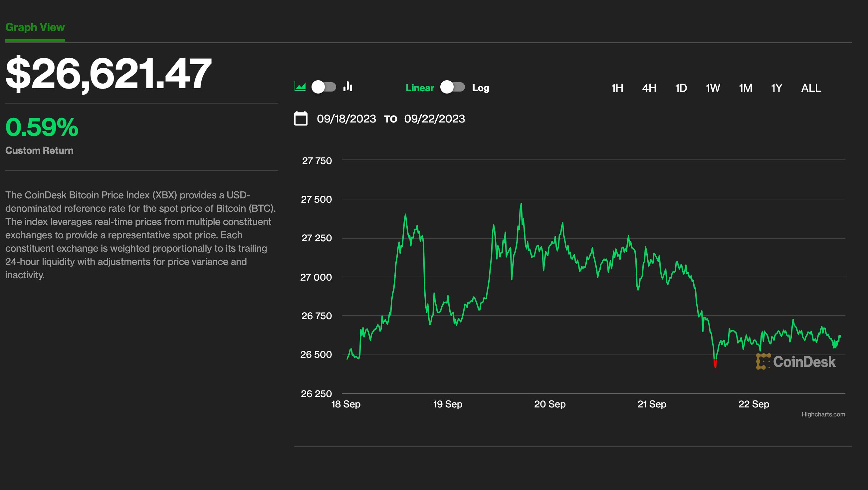868x490 pixels.
Task: Switch to bar chart view icon
Action: [348, 88]
